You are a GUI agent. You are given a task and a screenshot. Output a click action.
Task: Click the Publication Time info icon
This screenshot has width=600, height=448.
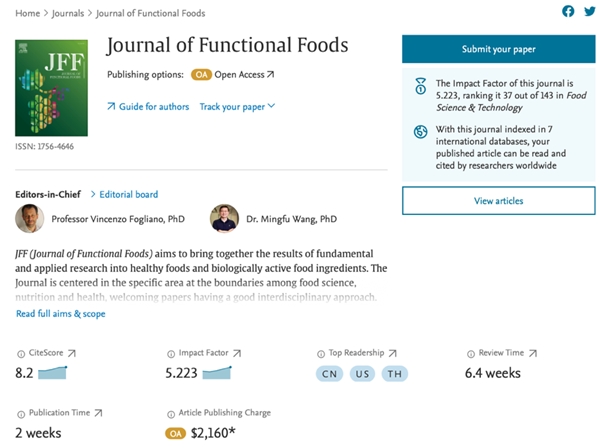(x=21, y=414)
